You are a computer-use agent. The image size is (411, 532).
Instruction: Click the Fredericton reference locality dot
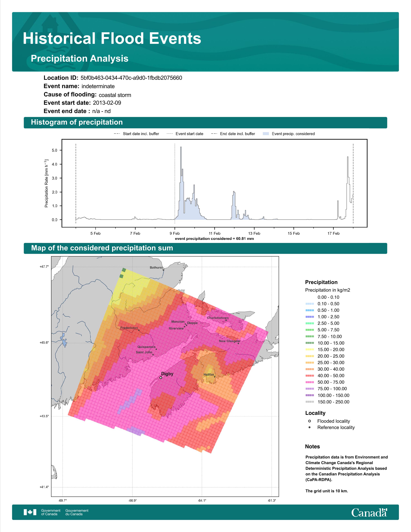[x=139, y=330]
